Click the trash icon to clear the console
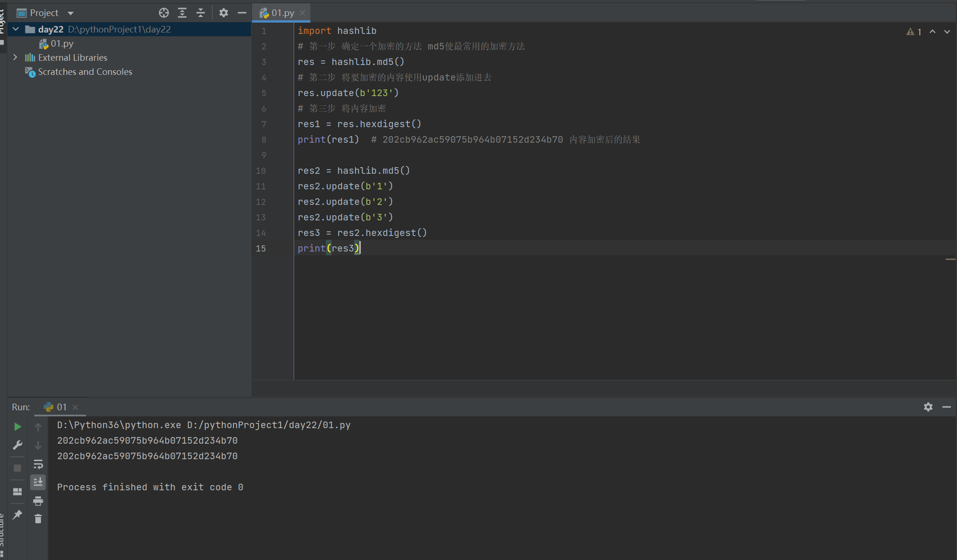 click(38, 519)
